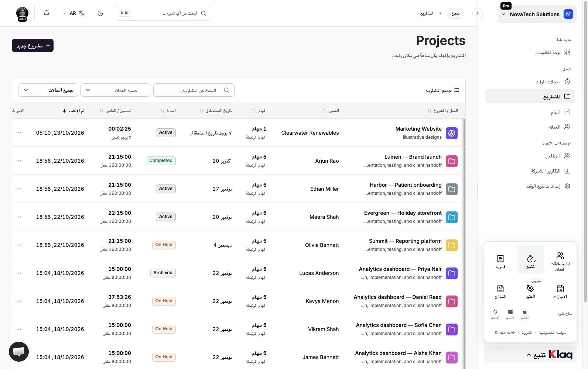Open the العقود contracts app

[x=530, y=292]
